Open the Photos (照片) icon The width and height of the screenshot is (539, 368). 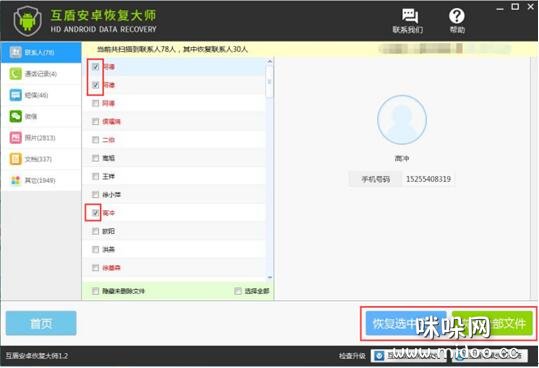[15, 137]
